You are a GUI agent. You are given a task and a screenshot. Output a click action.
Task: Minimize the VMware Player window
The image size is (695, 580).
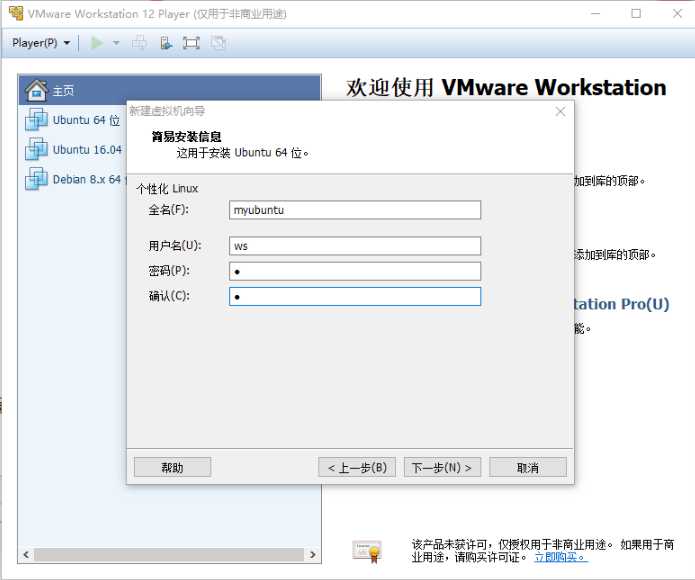[595, 14]
